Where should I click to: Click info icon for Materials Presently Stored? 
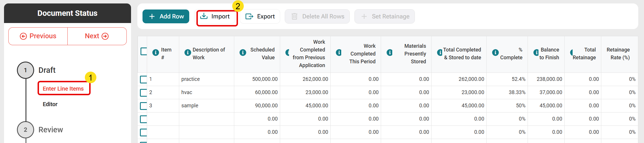(x=389, y=53)
